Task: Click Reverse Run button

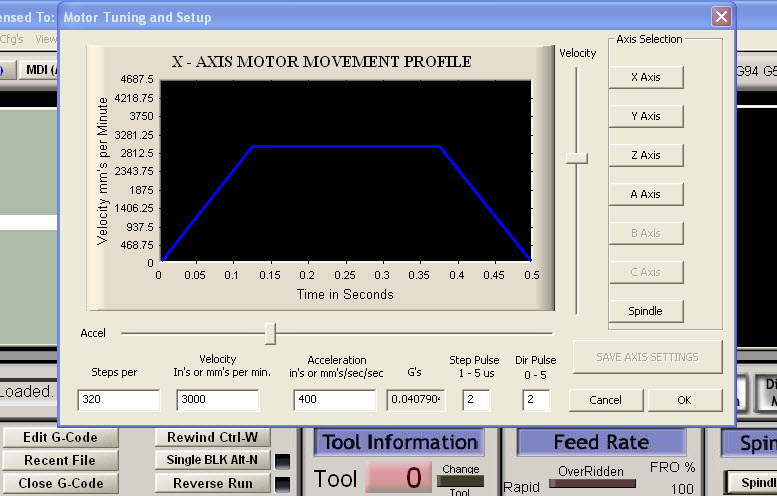Action: (x=213, y=483)
